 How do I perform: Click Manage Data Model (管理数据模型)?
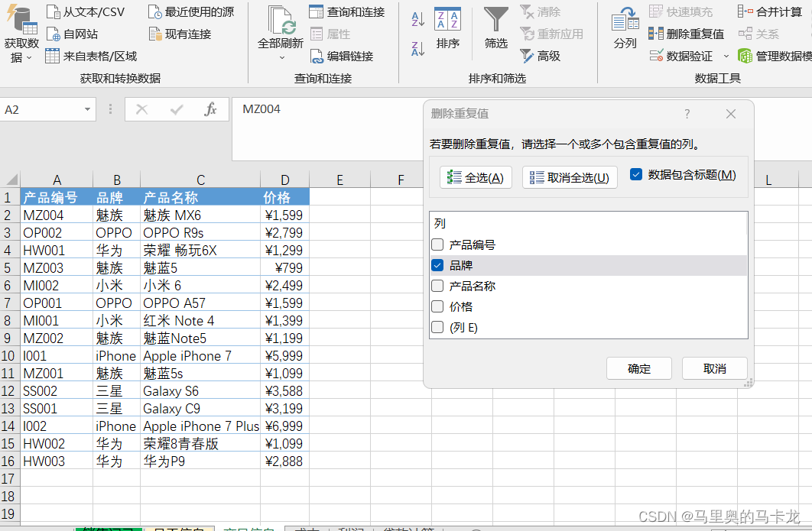(775, 56)
